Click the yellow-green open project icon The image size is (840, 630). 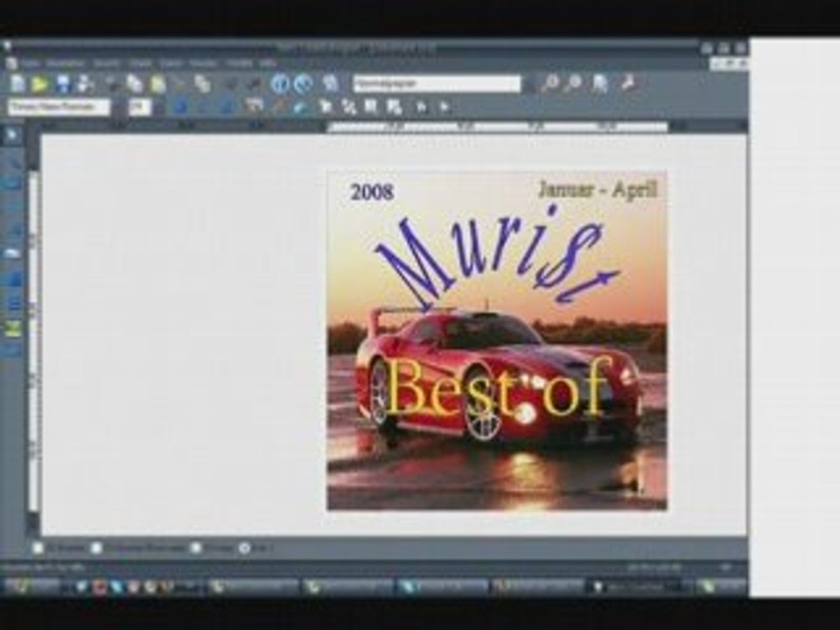[39, 84]
